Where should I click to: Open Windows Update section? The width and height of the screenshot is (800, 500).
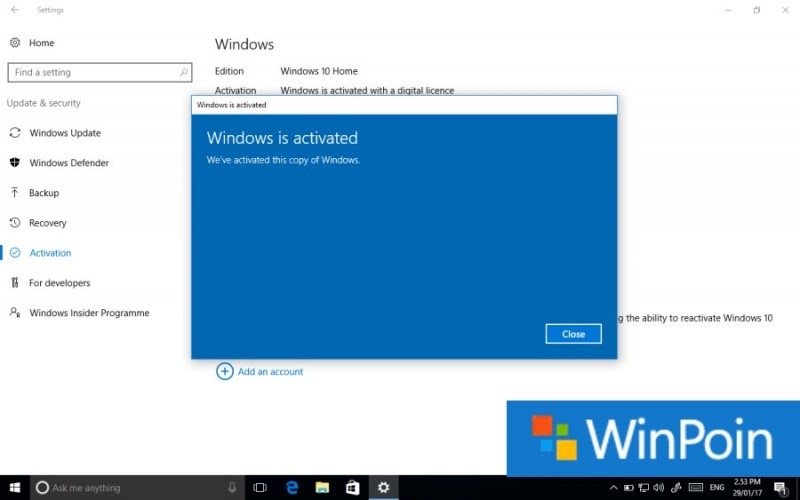pos(65,133)
